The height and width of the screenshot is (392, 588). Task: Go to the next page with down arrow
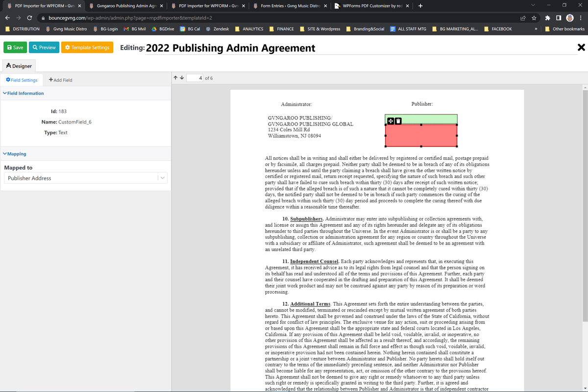[181, 78]
